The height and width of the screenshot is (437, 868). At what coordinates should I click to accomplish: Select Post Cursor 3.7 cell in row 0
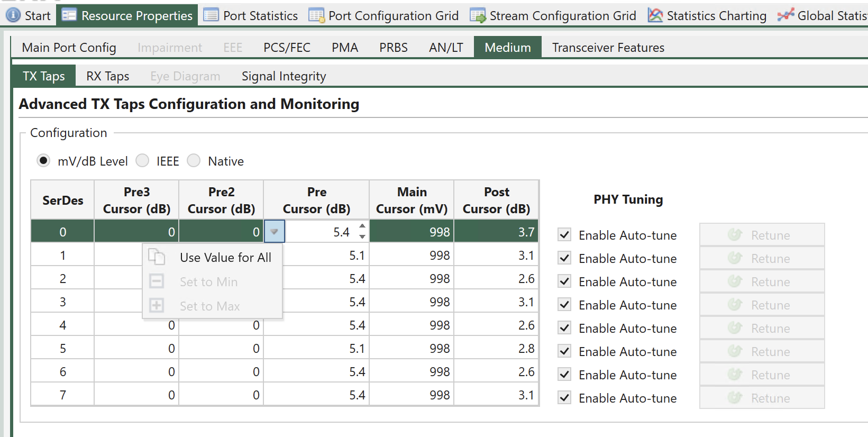click(x=497, y=232)
